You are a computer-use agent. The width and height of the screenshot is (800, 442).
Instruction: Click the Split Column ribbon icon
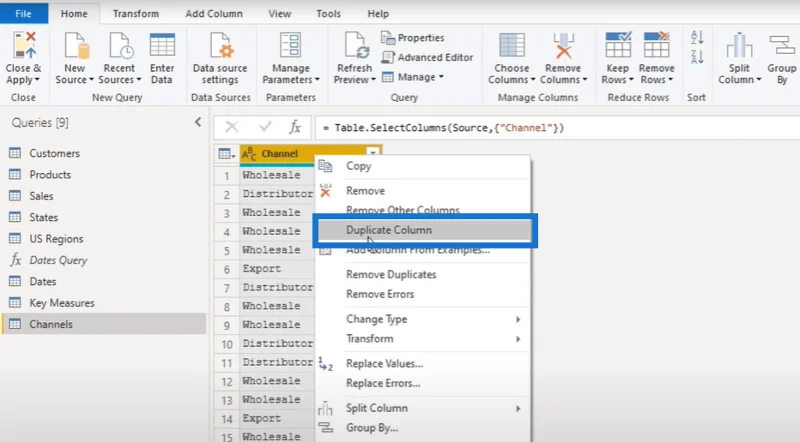tap(739, 45)
